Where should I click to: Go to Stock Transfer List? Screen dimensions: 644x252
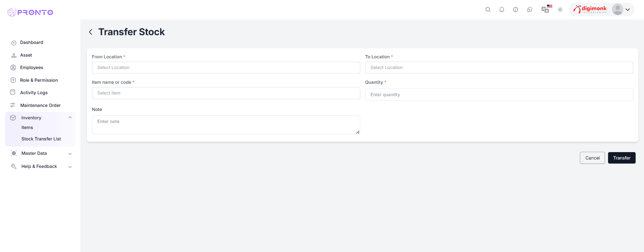(41, 139)
